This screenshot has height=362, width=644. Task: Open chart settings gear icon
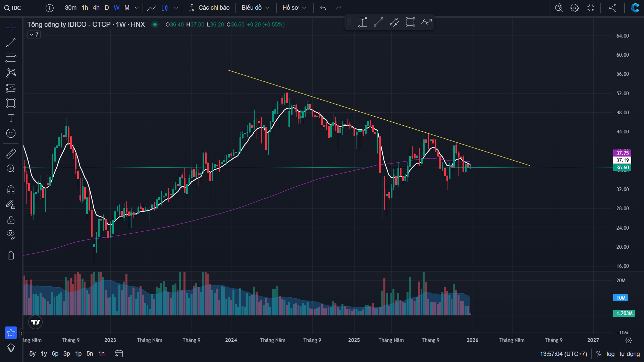[575, 8]
